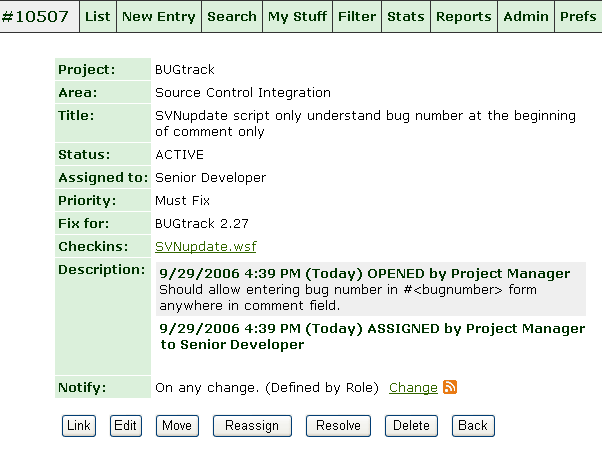The image size is (602, 451).
Task: Open the SVNupdate.wsf checkin link
Action: pos(205,246)
